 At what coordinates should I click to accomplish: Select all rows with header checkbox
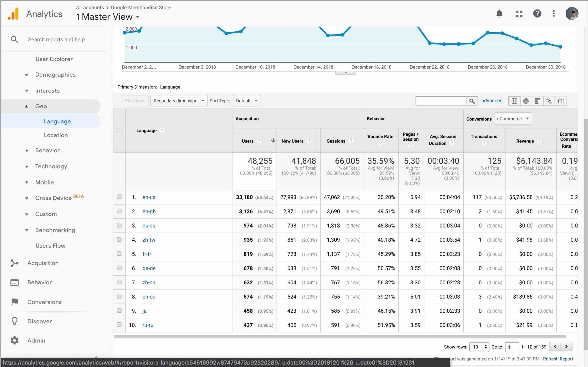pyautogui.click(x=119, y=130)
